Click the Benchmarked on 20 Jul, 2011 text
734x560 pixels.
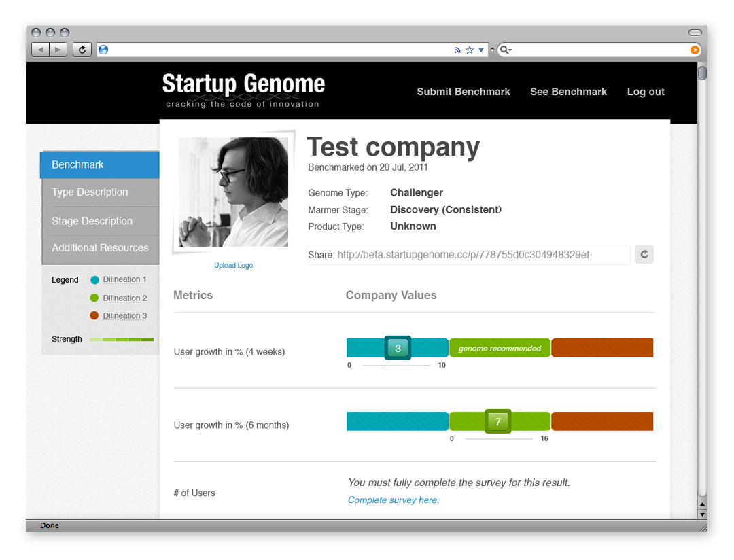368,167
